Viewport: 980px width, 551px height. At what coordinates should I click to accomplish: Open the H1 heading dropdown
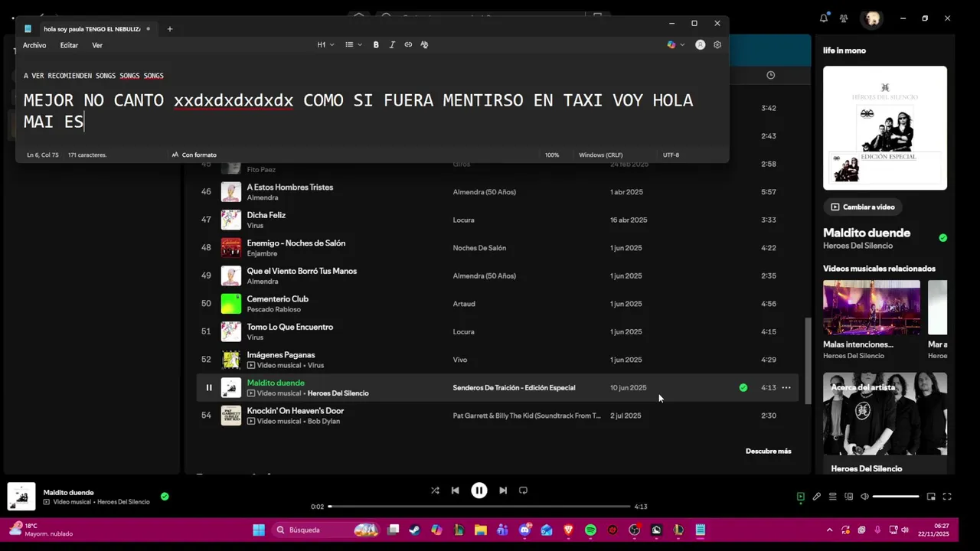[325, 45]
